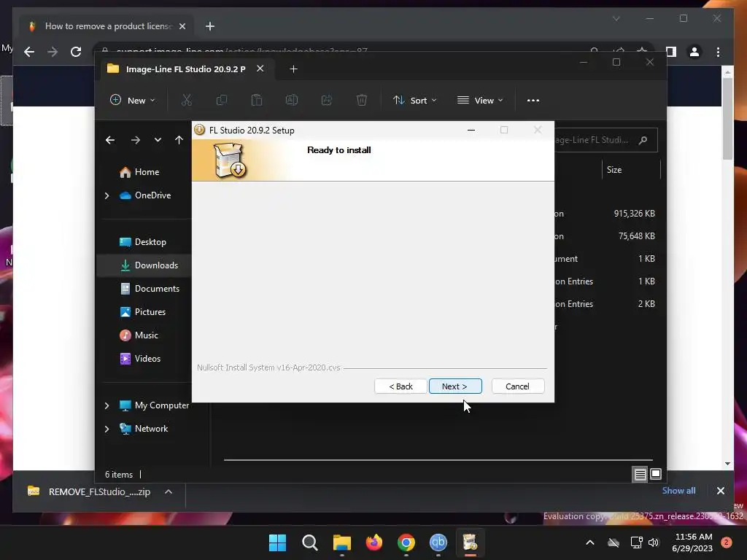Close the Chrome 'How to remove' tab
The width and height of the screenshot is (747, 560).
(182, 26)
